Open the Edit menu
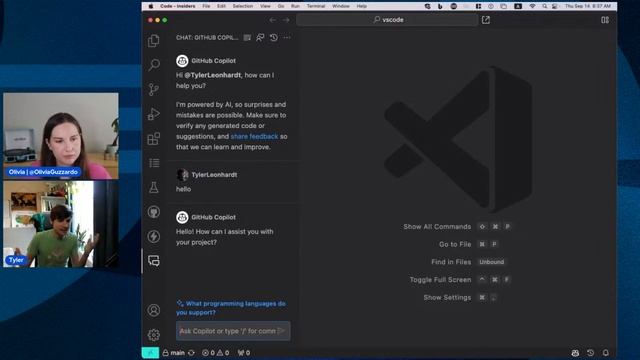Viewport: 640px width, 360px height. click(x=221, y=6)
